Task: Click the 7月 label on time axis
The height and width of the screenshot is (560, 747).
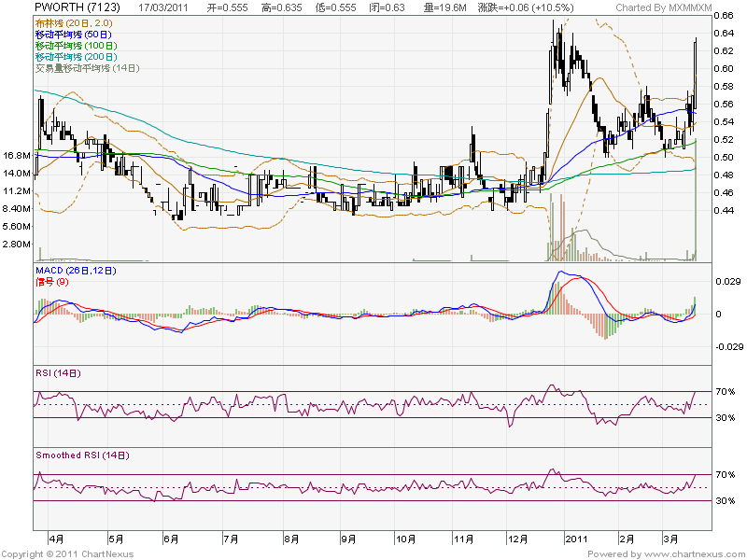Action: click(x=231, y=539)
